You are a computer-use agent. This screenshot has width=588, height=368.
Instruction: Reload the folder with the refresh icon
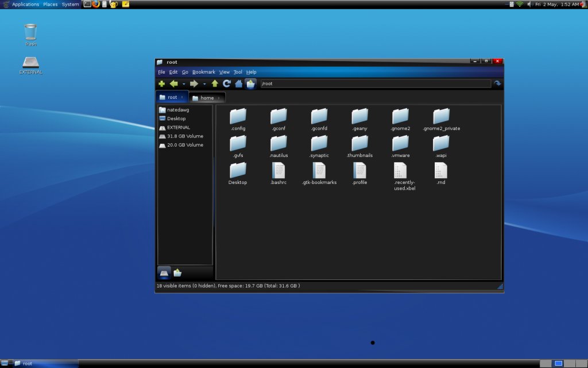226,84
